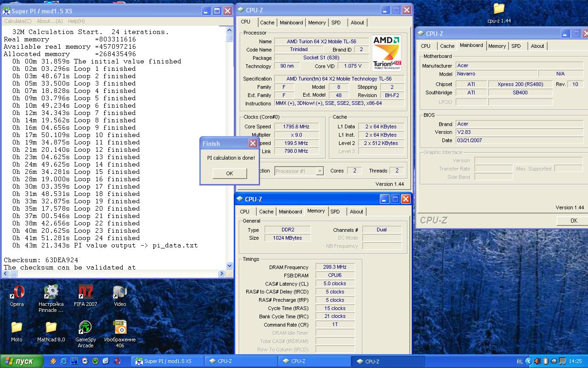Switch to SPD tab in top CPU-Z
The width and height of the screenshot is (588, 368).
click(336, 23)
